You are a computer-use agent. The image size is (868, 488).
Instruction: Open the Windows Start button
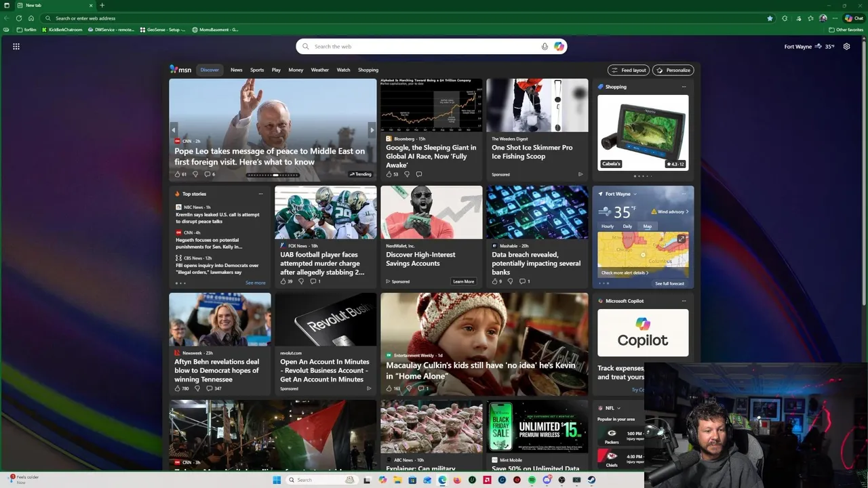click(x=277, y=480)
